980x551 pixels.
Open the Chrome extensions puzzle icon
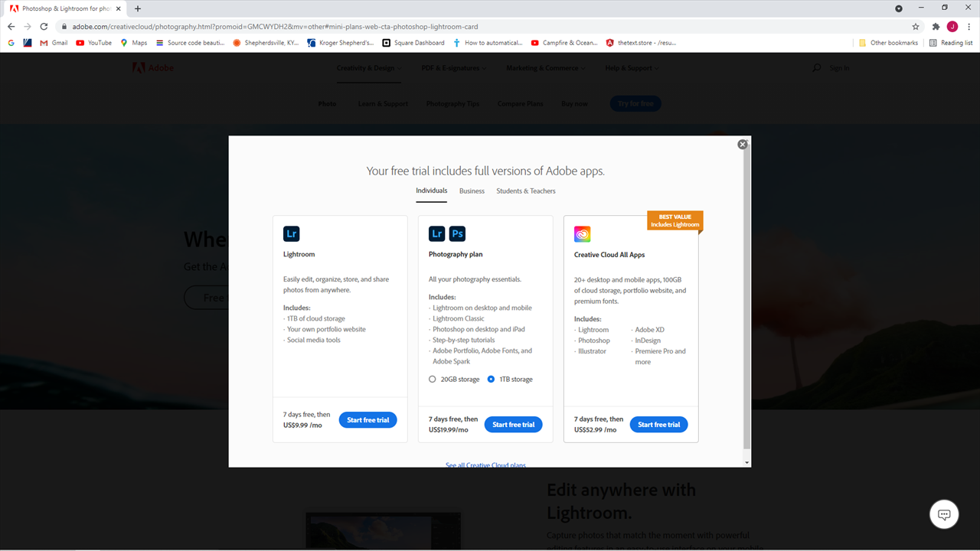[x=936, y=26]
